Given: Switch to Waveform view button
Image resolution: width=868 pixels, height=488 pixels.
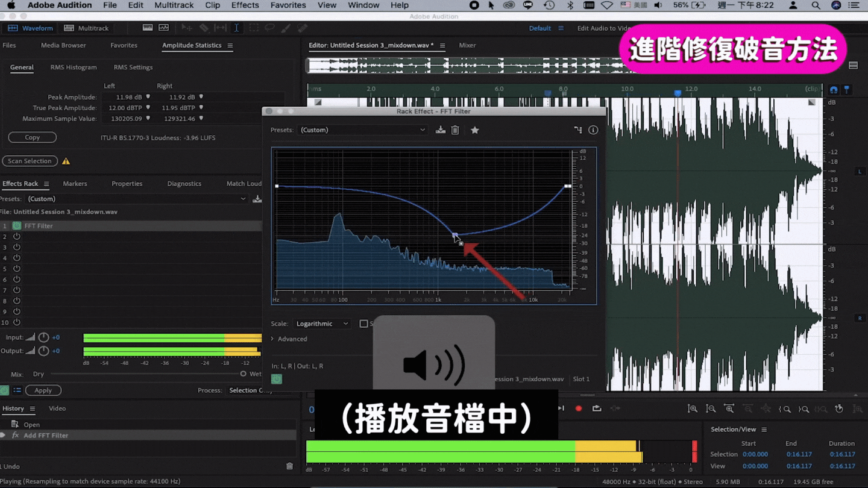Looking at the screenshot, I should pyautogui.click(x=31, y=28).
